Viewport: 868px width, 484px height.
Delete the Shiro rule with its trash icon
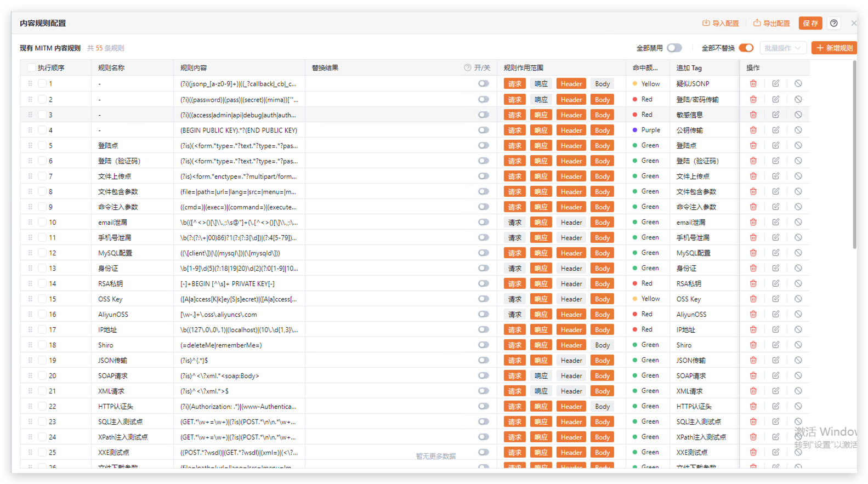point(753,345)
